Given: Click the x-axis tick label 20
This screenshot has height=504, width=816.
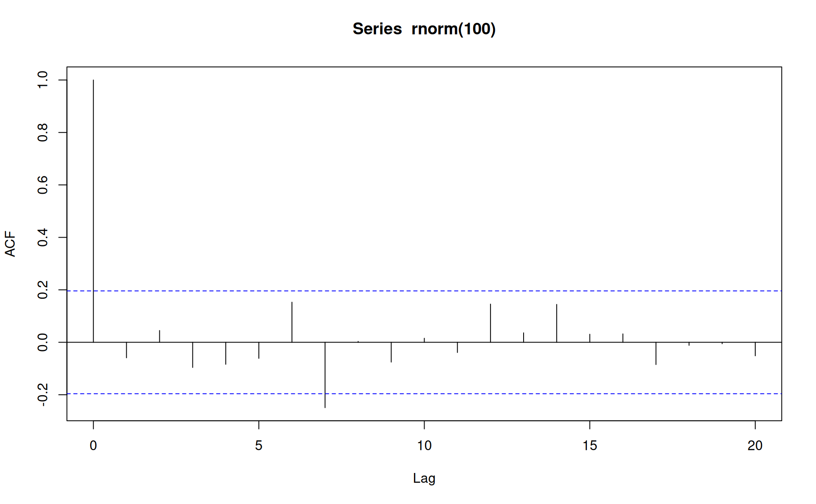Looking at the screenshot, I should pos(755,445).
